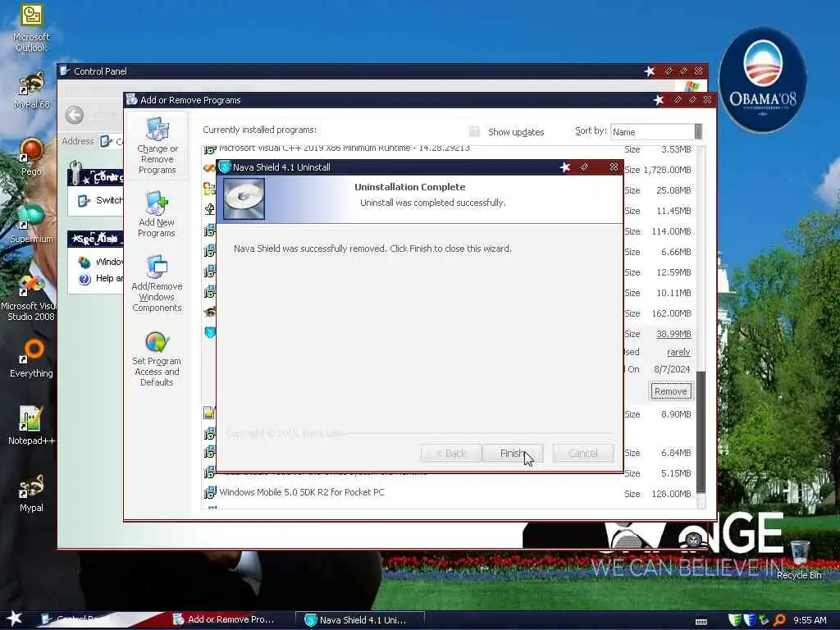Click the 162.00MB size value
The image size is (840, 630).
pos(671,313)
